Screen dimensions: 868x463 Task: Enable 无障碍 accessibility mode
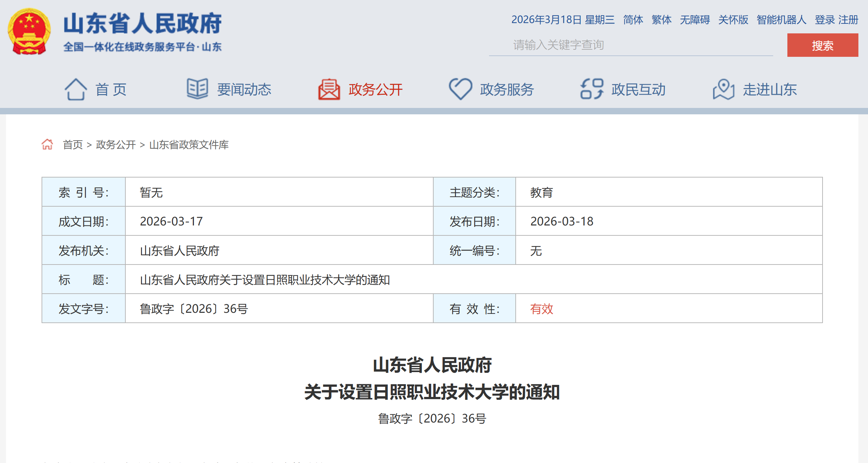pos(695,20)
